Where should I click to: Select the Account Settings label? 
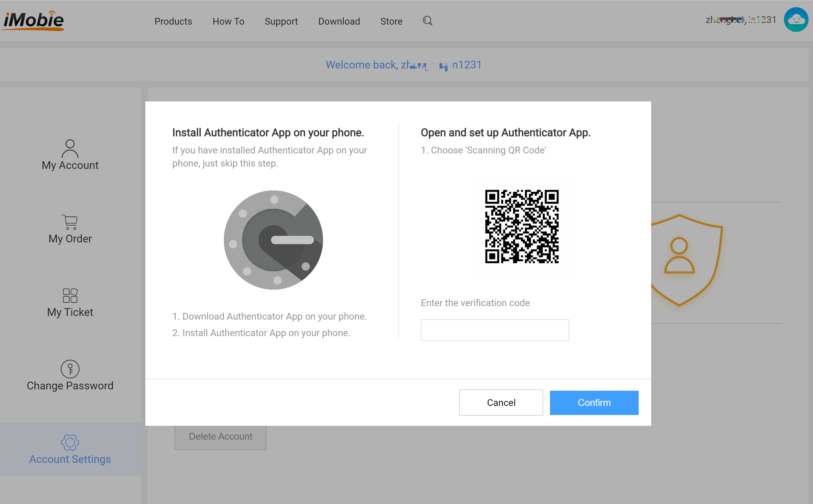pos(70,459)
